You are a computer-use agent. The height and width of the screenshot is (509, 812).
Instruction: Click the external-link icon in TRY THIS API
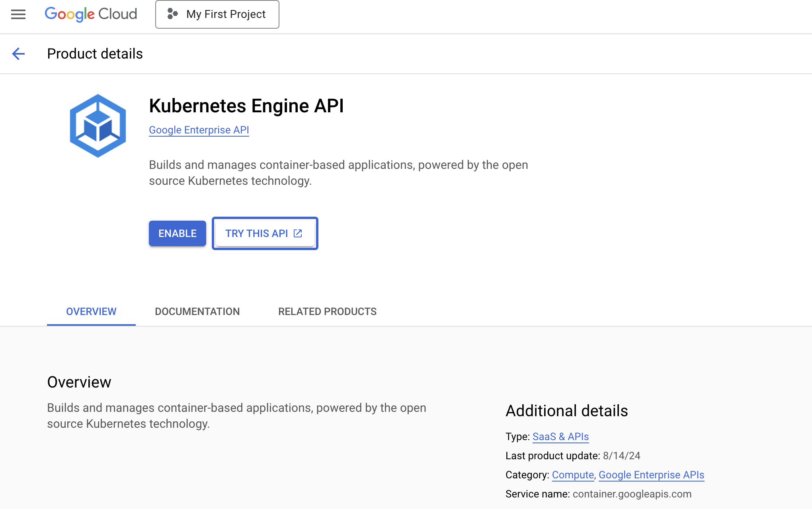pyautogui.click(x=298, y=233)
